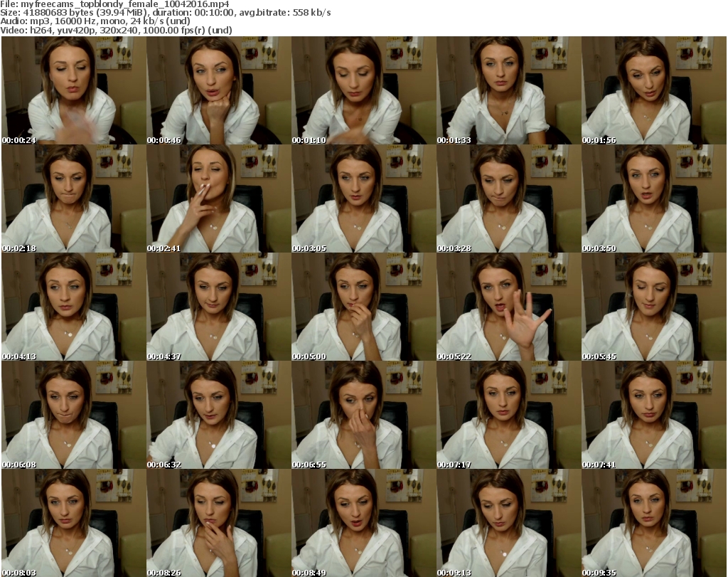
Task: Pick the 00:05:45 thumbnail
Action: tap(653, 307)
